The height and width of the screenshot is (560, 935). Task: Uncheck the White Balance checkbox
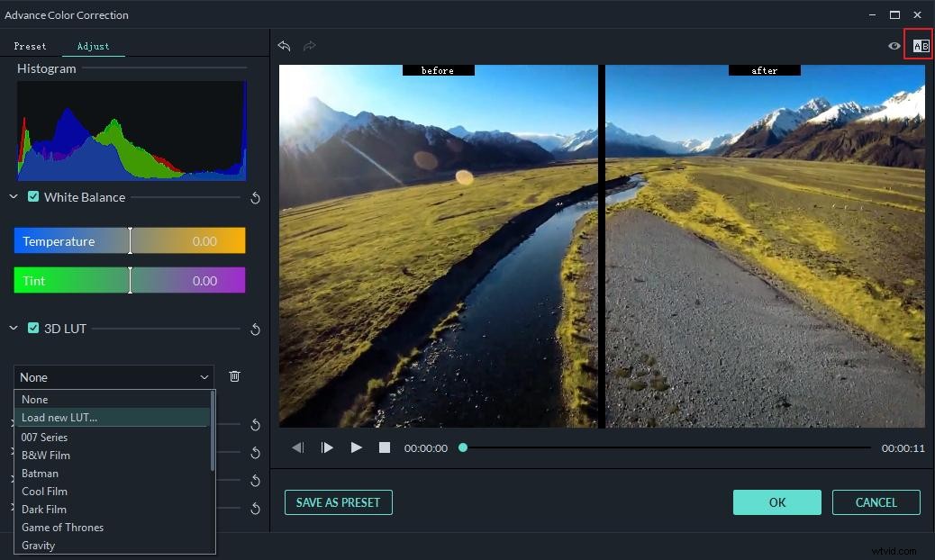point(33,196)
